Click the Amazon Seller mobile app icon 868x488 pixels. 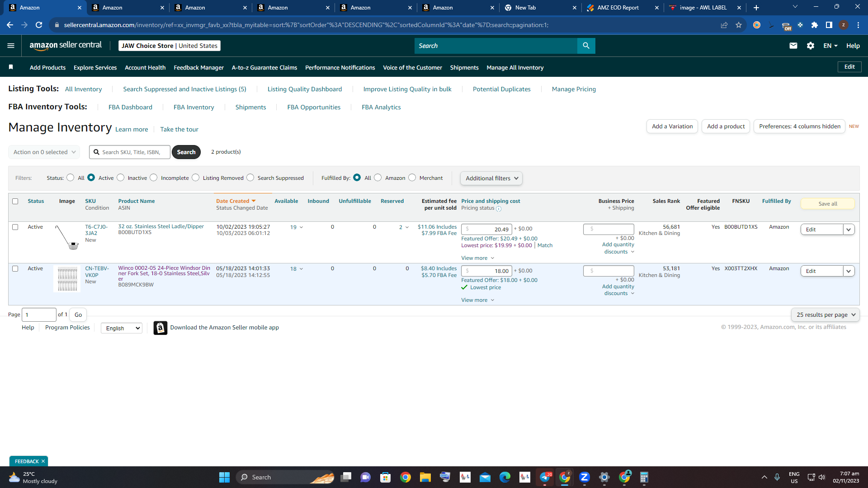point(160,328)
